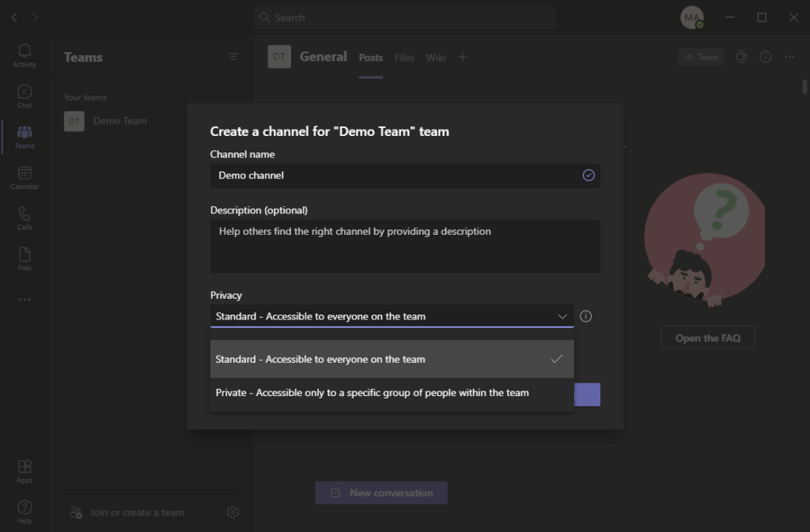Click the posts scrollbar thumb
The height and width of the screenshot is (532, 810).
coord(804,86)
